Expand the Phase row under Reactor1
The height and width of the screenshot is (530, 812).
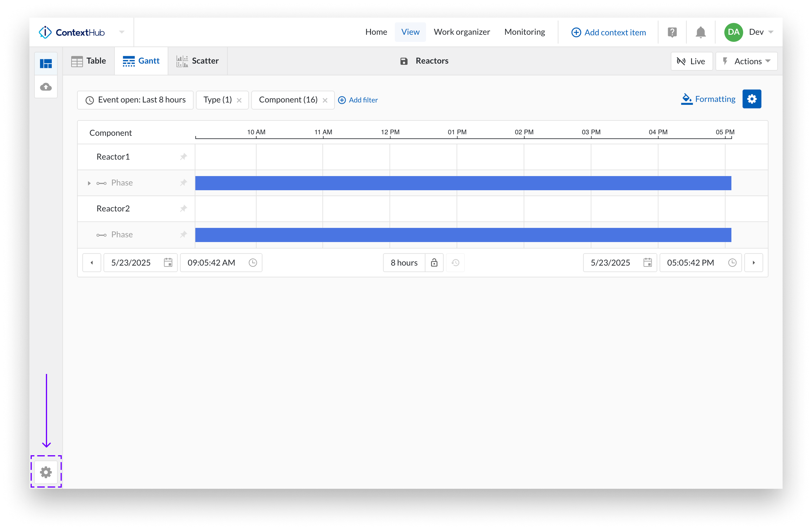pos(89,183)
